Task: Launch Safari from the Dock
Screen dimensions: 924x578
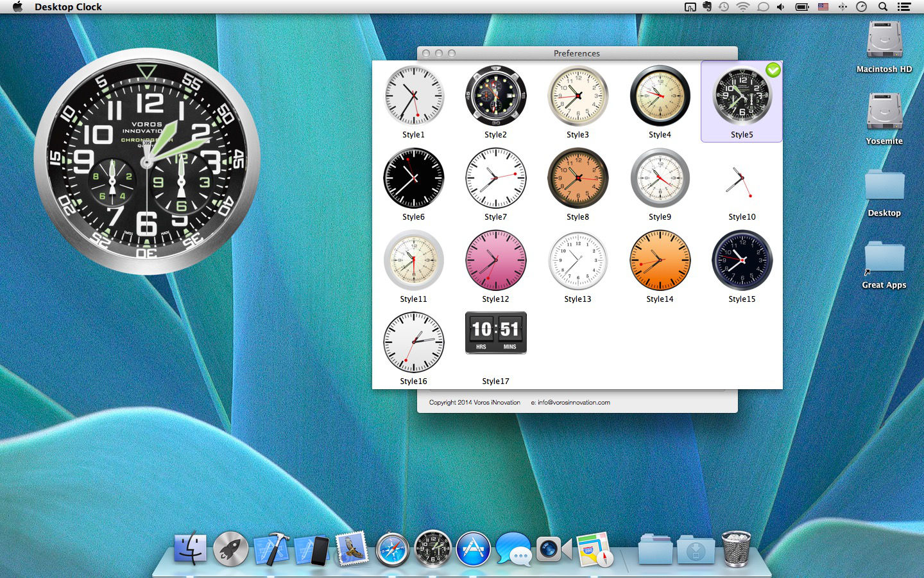Action: (x=392, y=550)
